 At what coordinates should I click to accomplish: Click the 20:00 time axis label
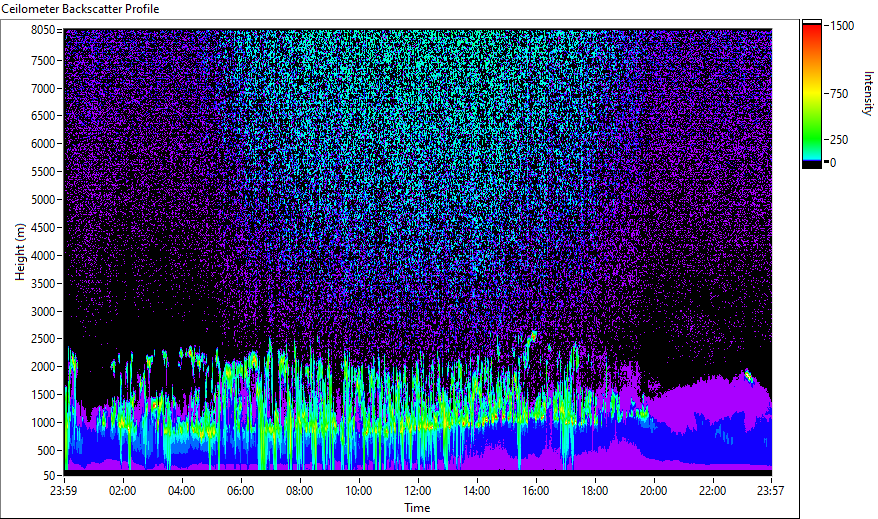tap(653, 491)
